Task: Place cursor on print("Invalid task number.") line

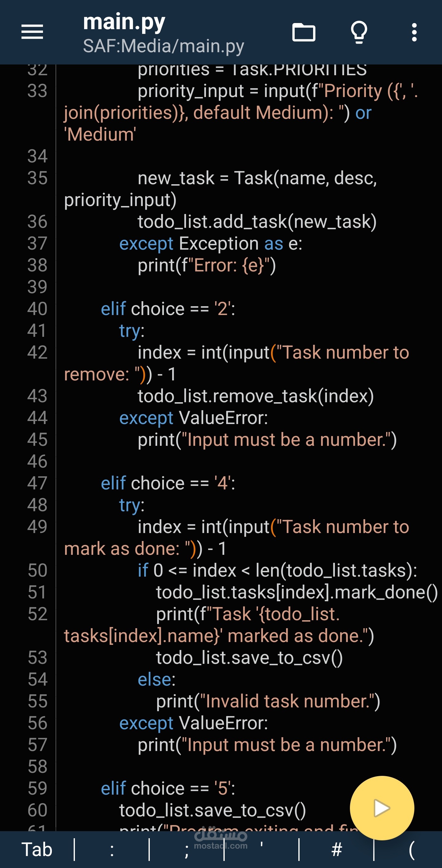Action: (268, 701)
